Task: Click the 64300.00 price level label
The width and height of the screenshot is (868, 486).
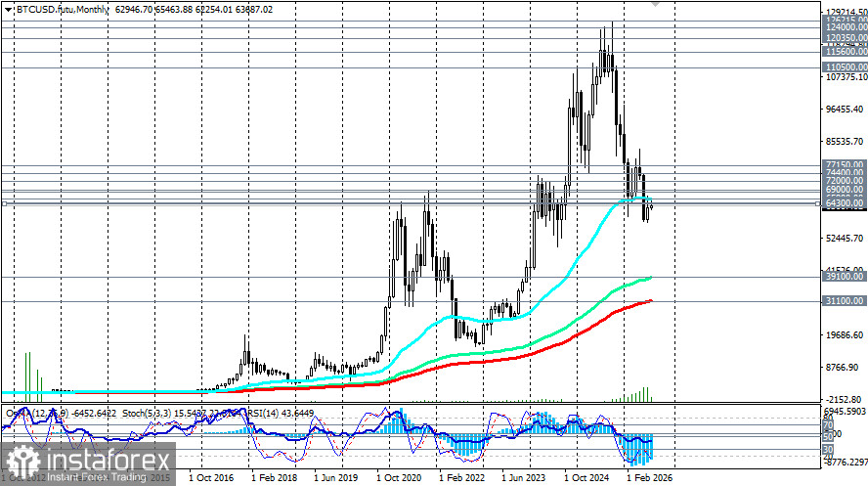Action: tap(845, 203)
